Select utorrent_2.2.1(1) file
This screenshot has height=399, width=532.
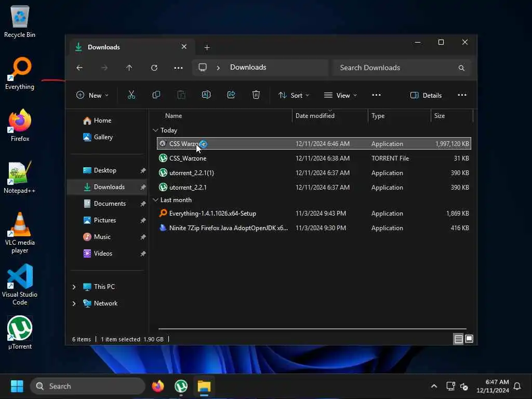[x=314, y=173]
